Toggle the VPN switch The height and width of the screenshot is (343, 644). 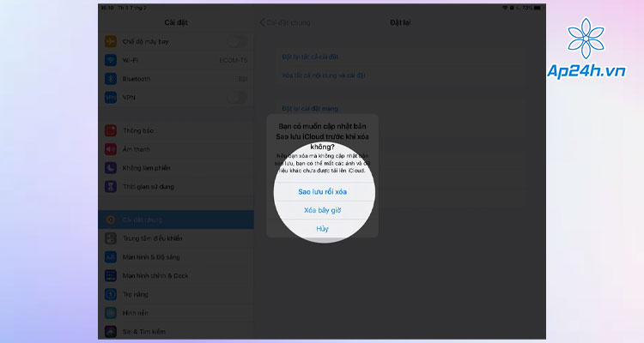click(x=237, y=98)
